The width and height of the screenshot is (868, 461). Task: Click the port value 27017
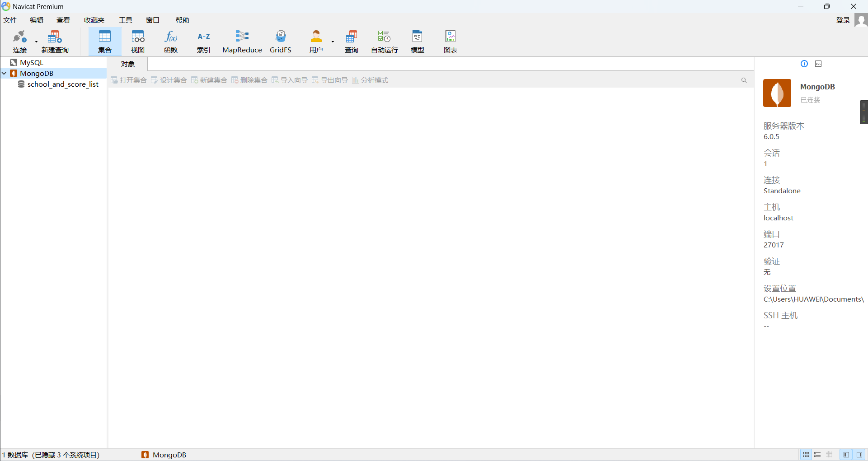[774, 245]
